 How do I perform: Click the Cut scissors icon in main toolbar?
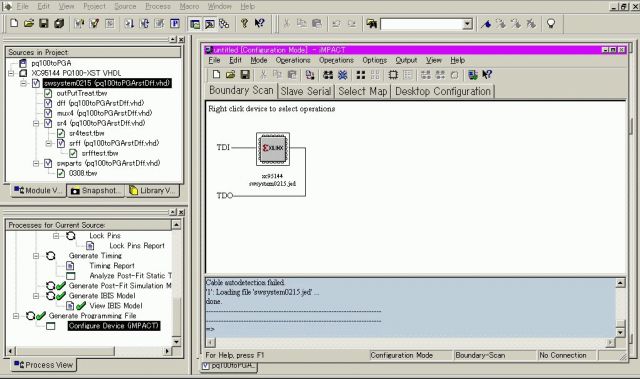point(286,23)
